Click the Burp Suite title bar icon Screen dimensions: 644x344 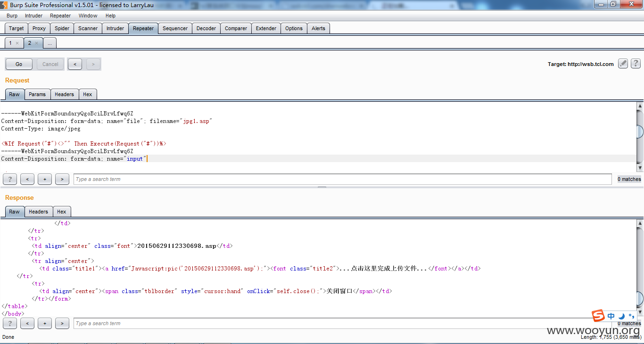pyautogui.click(x=4, y=5)
